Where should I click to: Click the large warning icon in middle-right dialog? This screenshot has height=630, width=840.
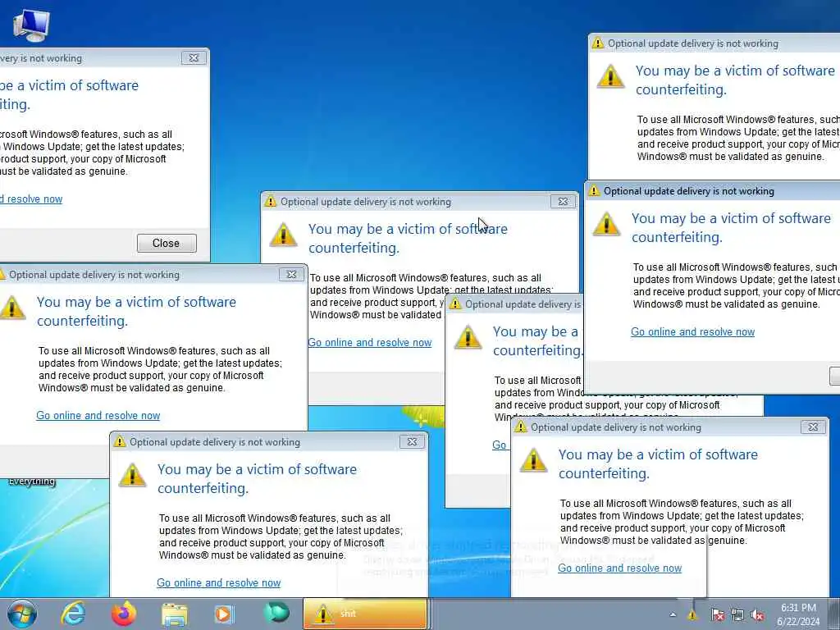pos(606,224)
